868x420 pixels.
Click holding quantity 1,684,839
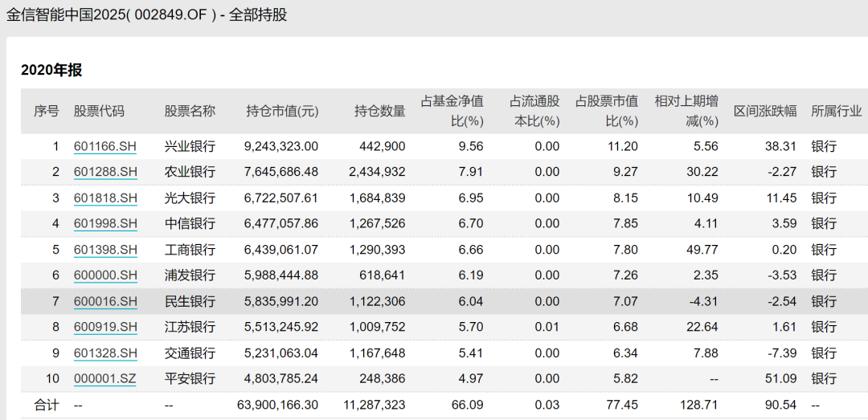coord(377,198)
